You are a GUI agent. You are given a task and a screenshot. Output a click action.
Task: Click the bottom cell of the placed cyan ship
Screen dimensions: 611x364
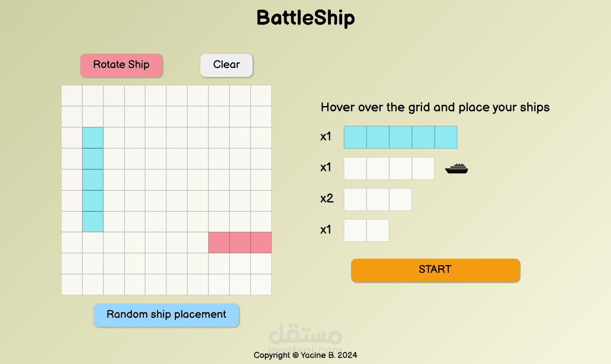click(93, 221)
